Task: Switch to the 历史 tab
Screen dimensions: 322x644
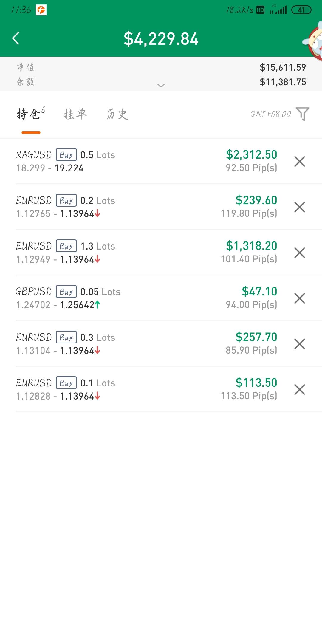Action: 117,114
